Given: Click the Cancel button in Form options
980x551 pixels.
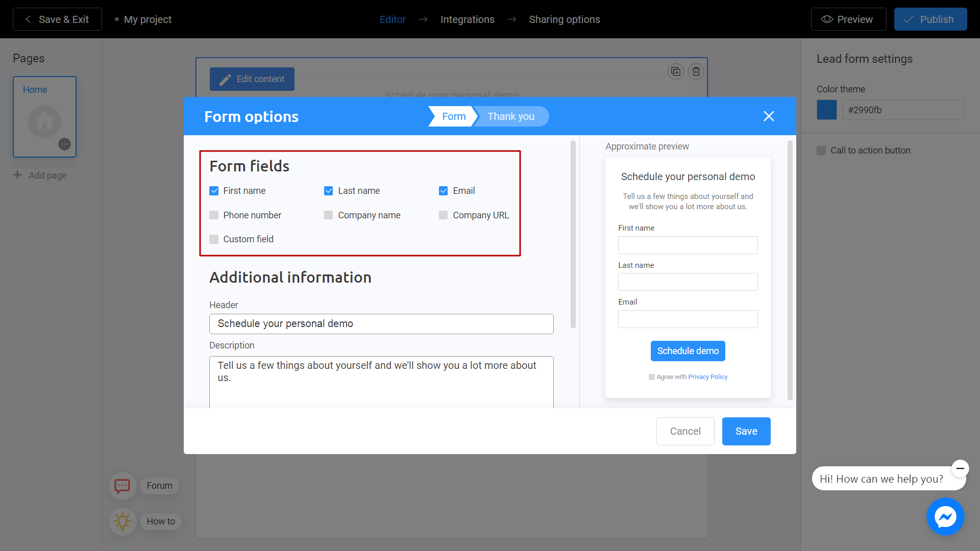Looking at the screenshot, I should pyautogui.click(x=685, y=431).
